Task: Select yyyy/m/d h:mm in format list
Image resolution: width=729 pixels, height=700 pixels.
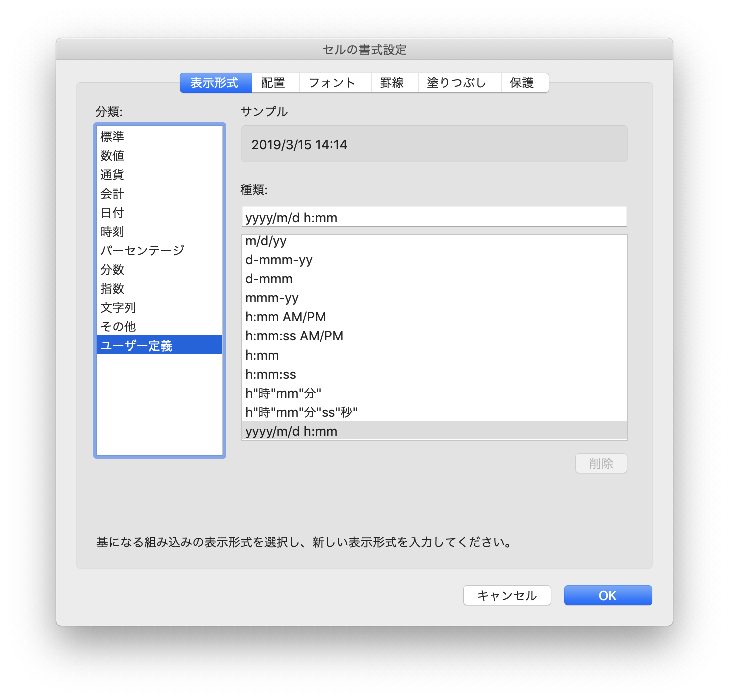Action: tap(434, 430)
